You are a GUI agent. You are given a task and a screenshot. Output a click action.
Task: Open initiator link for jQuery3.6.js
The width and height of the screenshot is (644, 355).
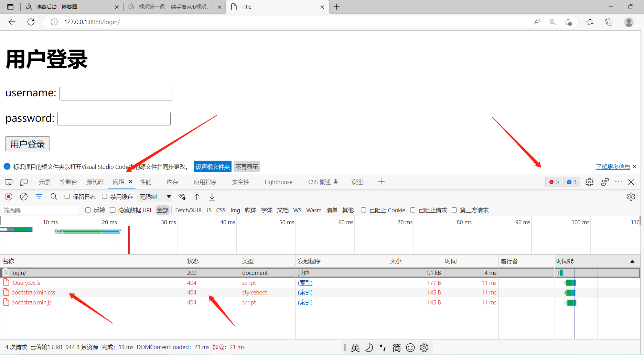pyautogui.click(x=305, y=283)
